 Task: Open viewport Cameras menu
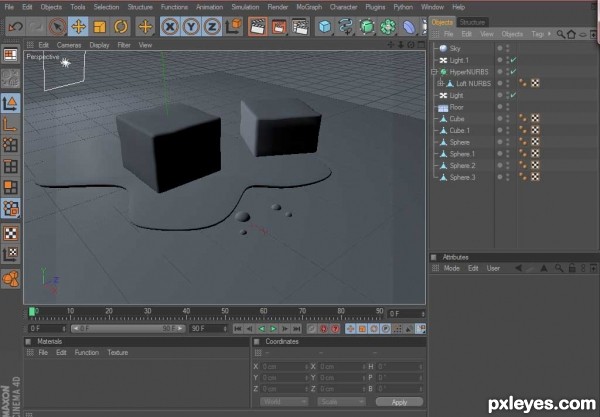(69, 45)
